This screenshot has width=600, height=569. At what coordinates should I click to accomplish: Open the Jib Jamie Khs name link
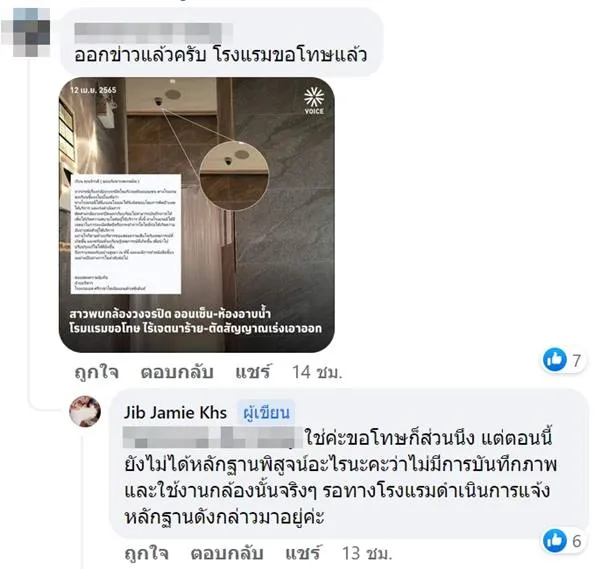click(175, 412)
